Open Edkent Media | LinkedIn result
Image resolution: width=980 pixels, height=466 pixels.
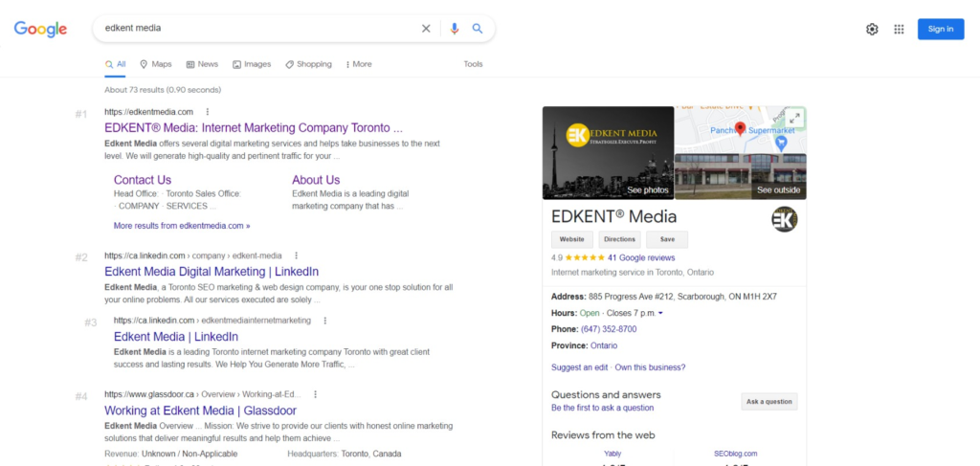(x=176, y=337)
